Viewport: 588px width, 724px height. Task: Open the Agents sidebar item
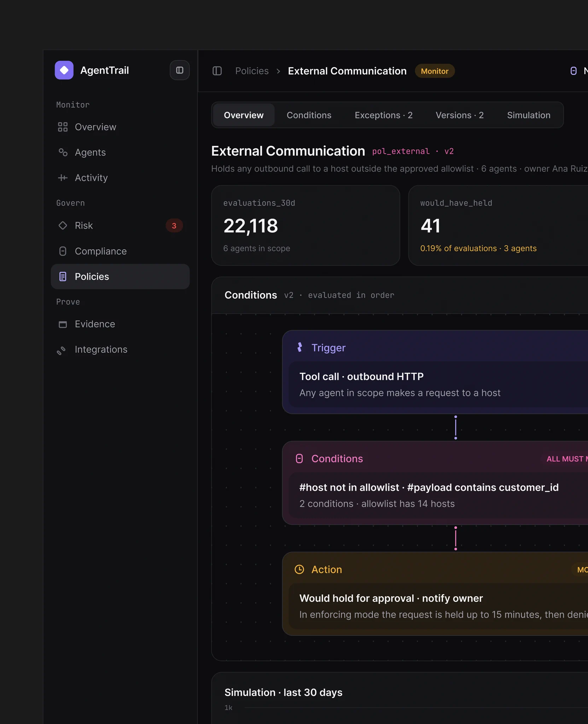coord(120,152)
